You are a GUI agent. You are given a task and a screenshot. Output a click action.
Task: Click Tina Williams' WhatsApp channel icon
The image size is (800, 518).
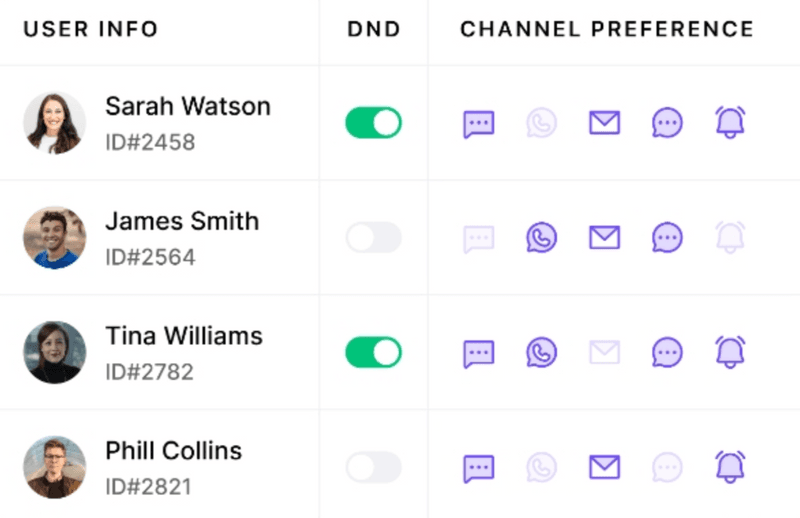coord(542,352)
